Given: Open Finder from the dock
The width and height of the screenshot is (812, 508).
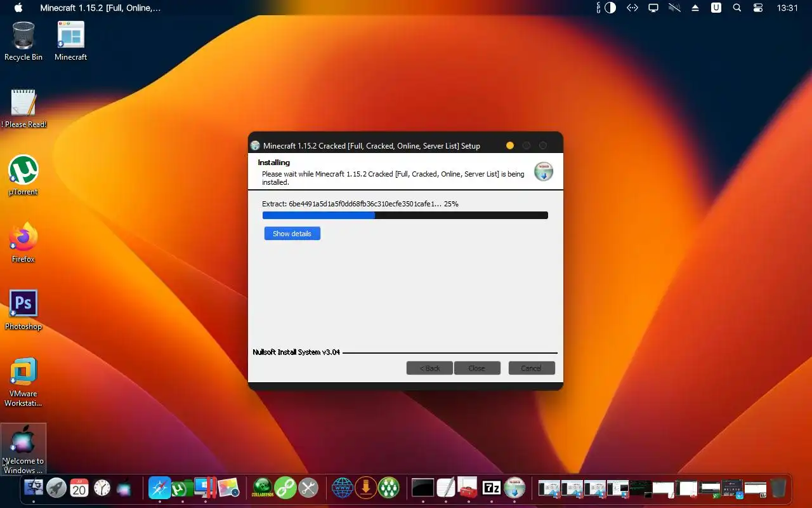Looking at the screenshot, I should pyautogui.click(x=34, y=488).
